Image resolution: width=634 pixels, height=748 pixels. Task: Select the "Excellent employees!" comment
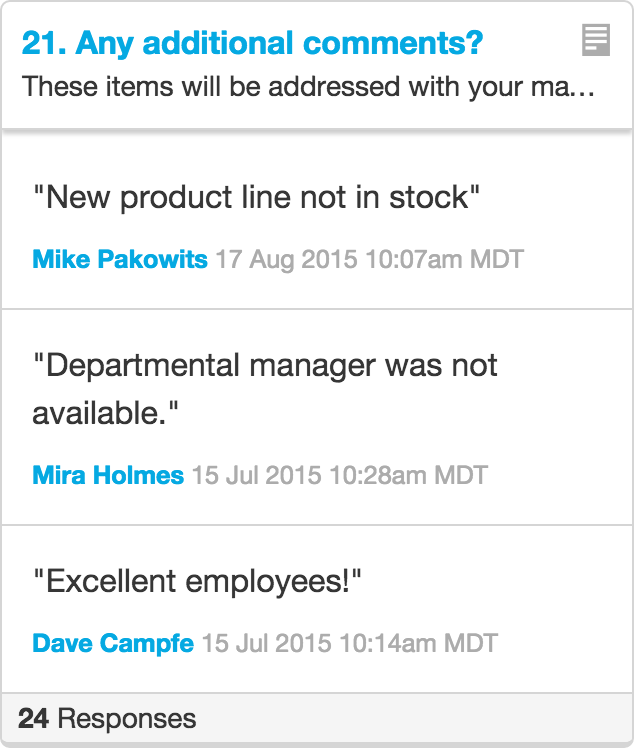click(x=197, y=582)
